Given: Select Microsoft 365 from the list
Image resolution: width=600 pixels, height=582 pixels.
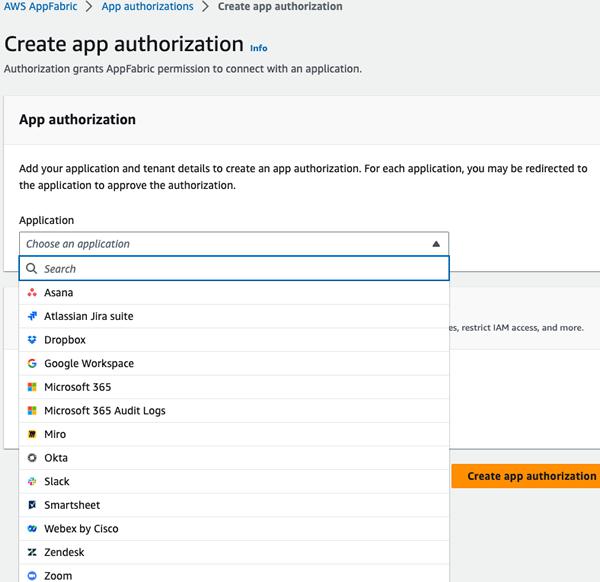Looking at the screenshot, I should (78, 387).
